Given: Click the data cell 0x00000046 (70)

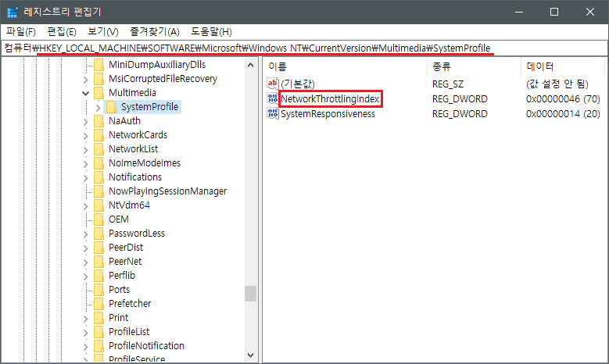Looking at the screenshot, I should [563, 99].
